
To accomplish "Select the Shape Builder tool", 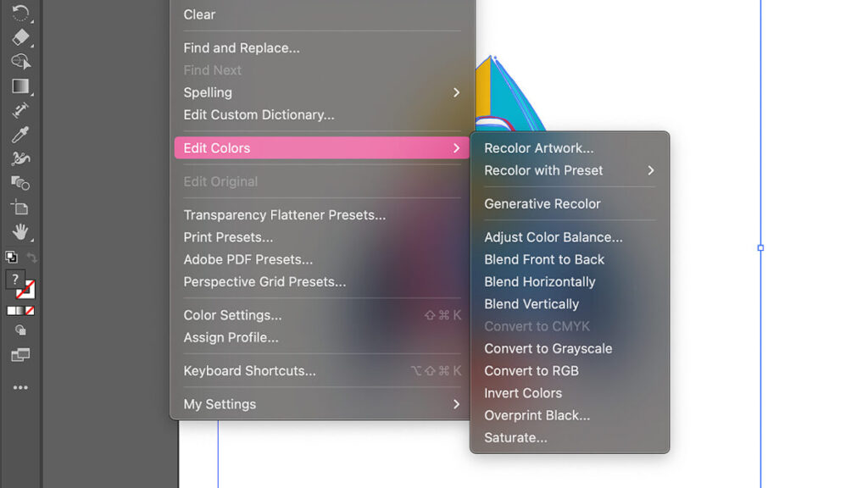I will pyautogui.click(x=20, y=183).
